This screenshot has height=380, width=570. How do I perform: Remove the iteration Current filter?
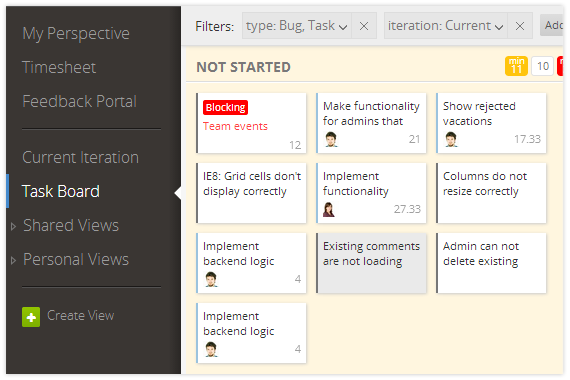[x=520, y=26]
